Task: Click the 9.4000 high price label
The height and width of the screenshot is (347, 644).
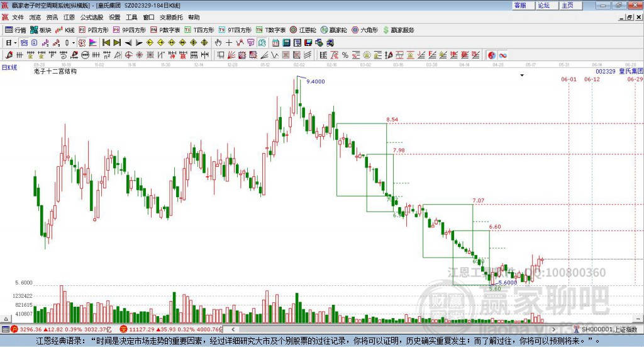Action: (x=316, y=81)
